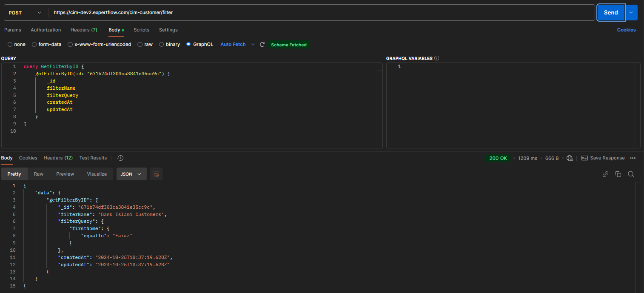The height and width of the screenshot is (293, 644).
Task: Click the network globe icon
Action: click(570, 158)
